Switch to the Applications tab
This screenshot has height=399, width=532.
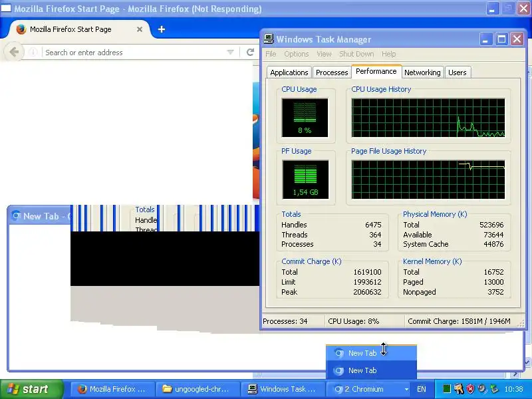[289, 72]
